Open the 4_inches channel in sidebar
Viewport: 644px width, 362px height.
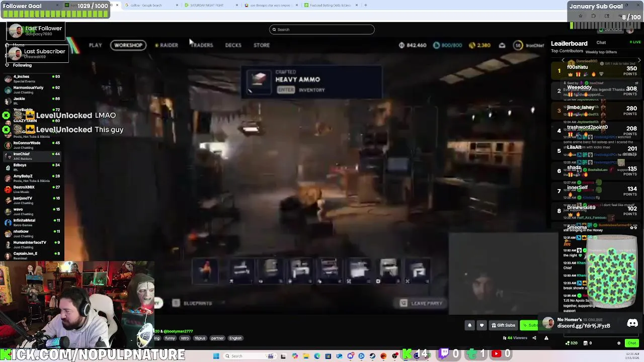pyautogui.click(x=32, y=78)
